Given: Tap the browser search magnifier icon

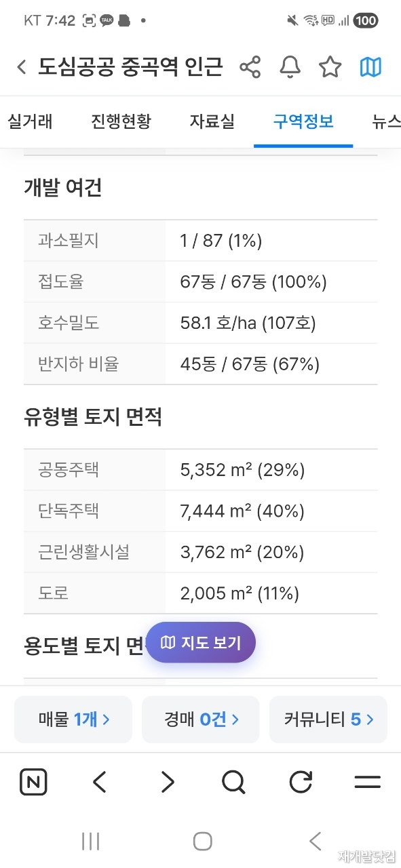Looking at the screenshot, I should 233,783.
